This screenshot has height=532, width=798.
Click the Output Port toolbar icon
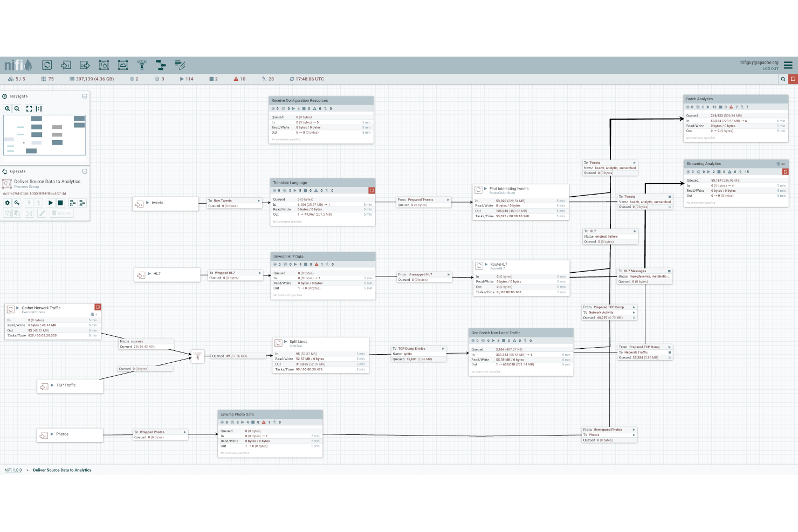tap(85, 65)
